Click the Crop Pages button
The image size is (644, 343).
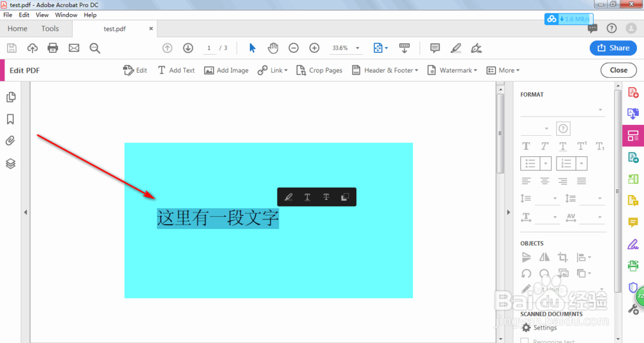pyautogui.click(x=319, y=70)
